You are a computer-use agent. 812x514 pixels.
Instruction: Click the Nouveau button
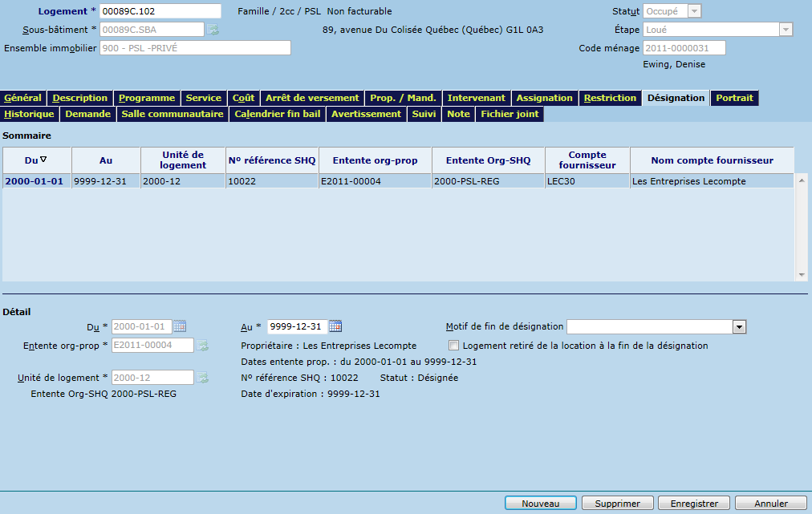540,504
